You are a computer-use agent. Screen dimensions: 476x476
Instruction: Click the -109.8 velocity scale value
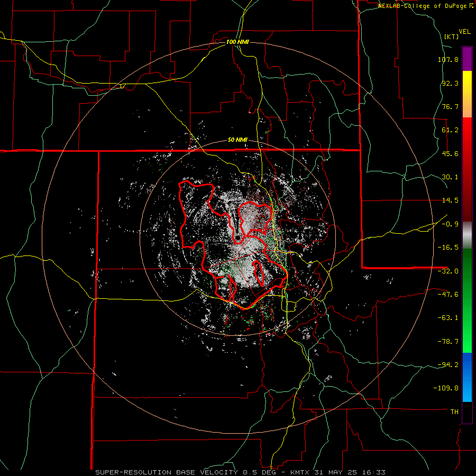pos(446,388)
